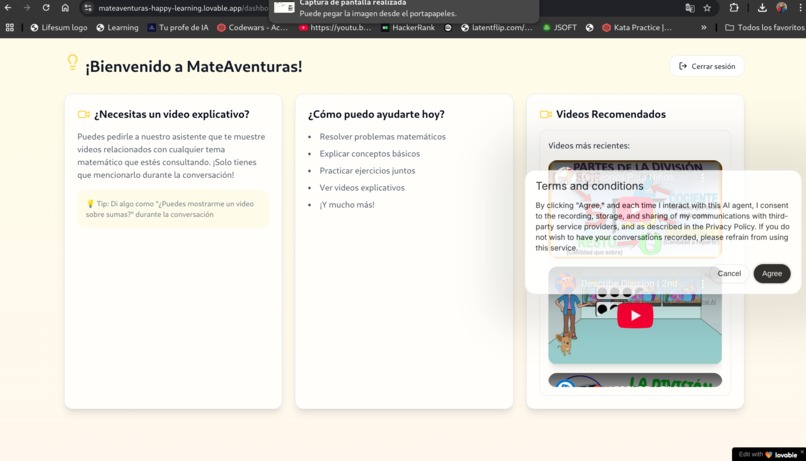
Task: Click the address bar URL
Action: pos(183,8)
